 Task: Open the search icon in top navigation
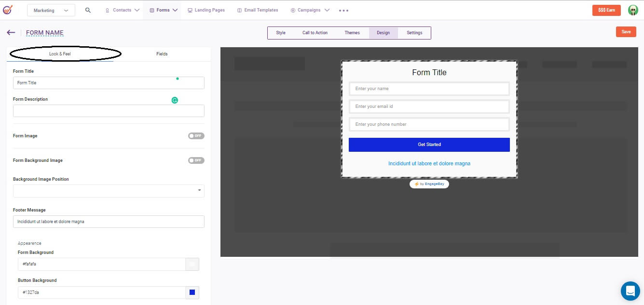(x=88, y=10)
